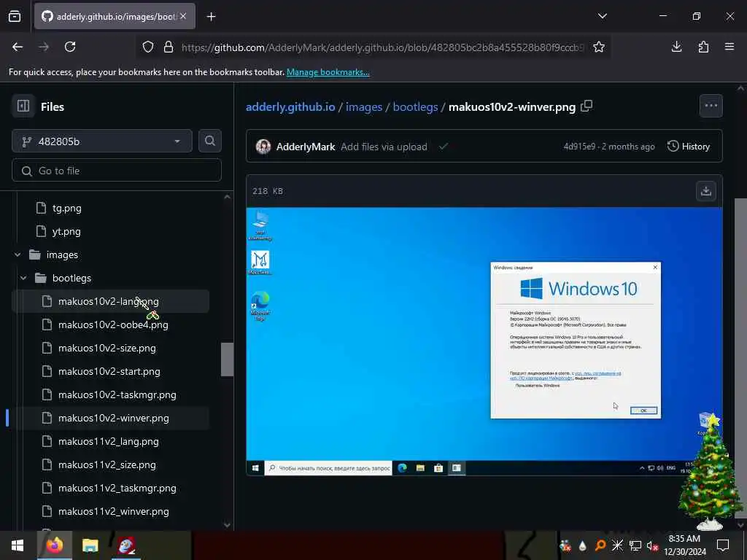This screenshot has width=747, height=560.
Task: Close the adderly.github.io browser tab
Action: [x=183, y=16]
